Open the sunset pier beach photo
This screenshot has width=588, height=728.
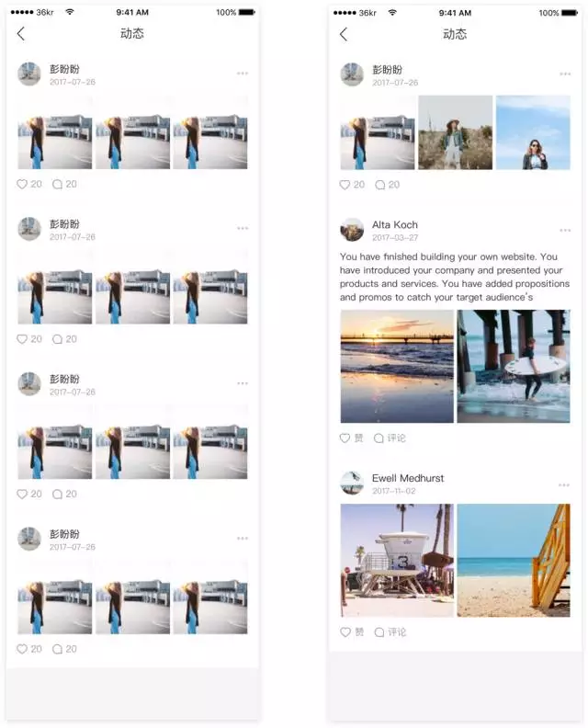(x=397, y=367)
